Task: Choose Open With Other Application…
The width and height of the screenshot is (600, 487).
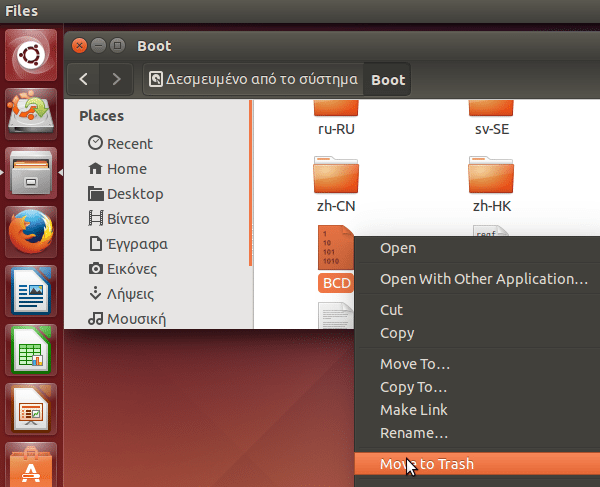Action: [x=484, y=279]
